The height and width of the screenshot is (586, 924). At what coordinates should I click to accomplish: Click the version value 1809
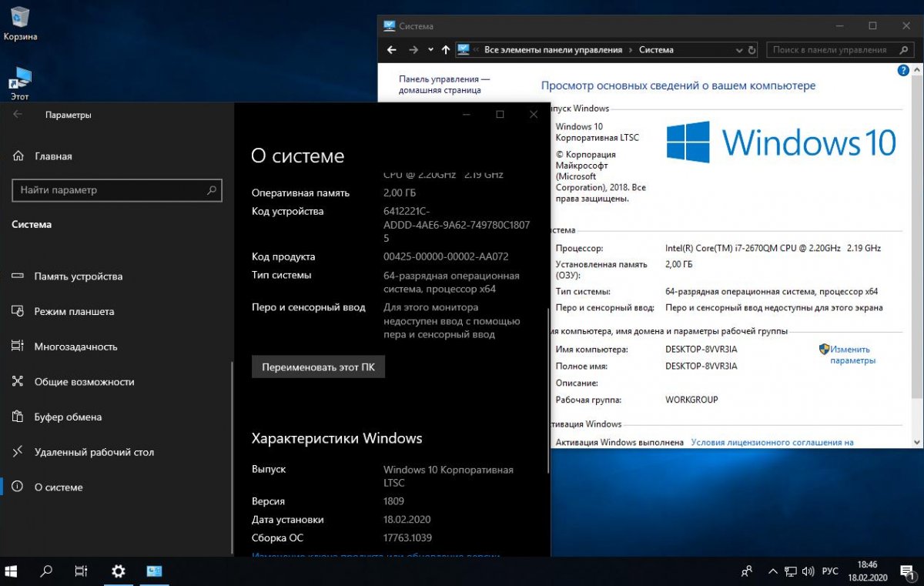tap(394, 501)
